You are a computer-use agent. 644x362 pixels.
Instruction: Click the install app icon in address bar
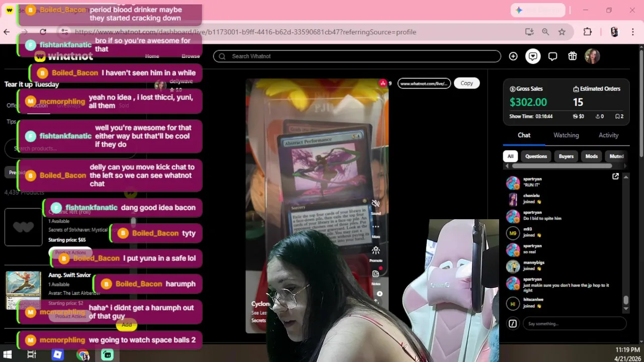click(x=529, y=32)
